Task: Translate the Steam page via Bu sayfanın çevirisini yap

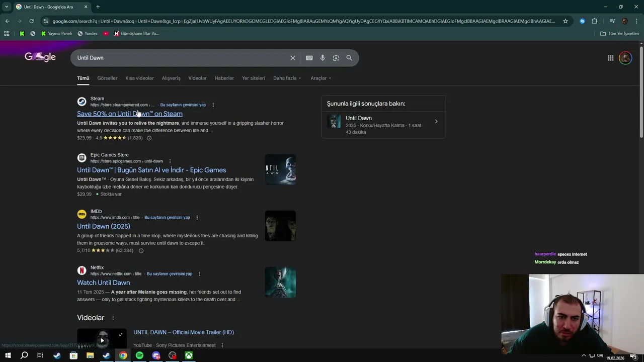Action: 183,105
